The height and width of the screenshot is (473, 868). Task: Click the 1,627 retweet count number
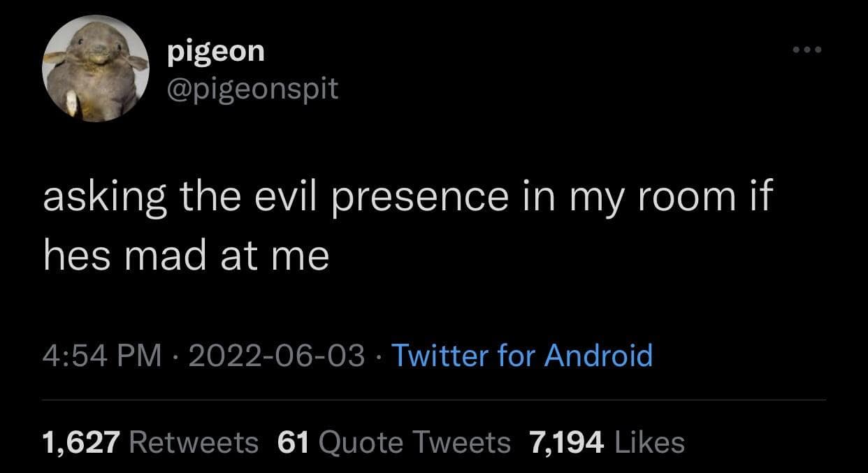82,442
